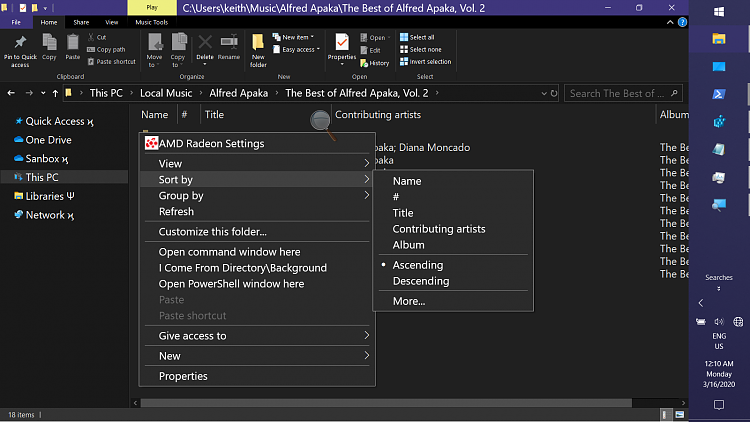Image resolution: width=750 pixels, height=422 pixels.
Task: Open the File Explorer Help icon
Action: tap(683, 22)
